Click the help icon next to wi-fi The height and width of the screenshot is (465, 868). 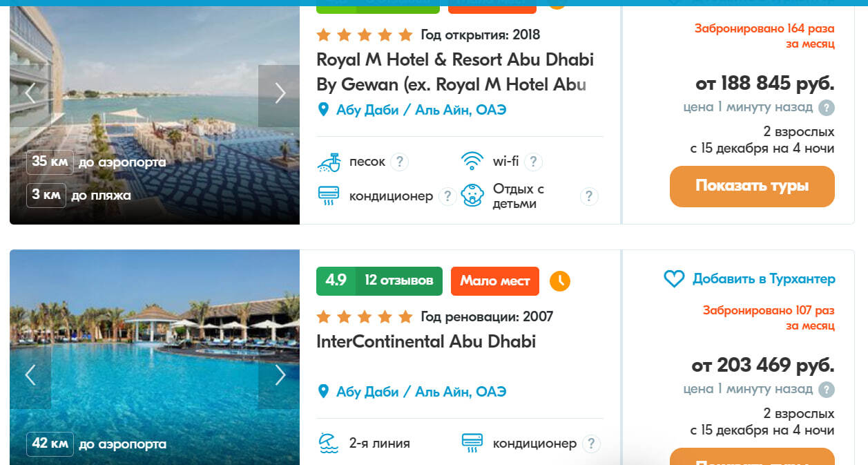click(x=533, y=162)
